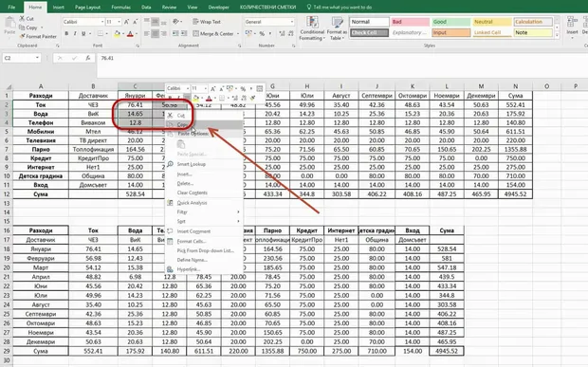Viewport: 588px width, 367px height.
Task: Toggle Underline in the ribbon Font group
Action: point(83,34)
